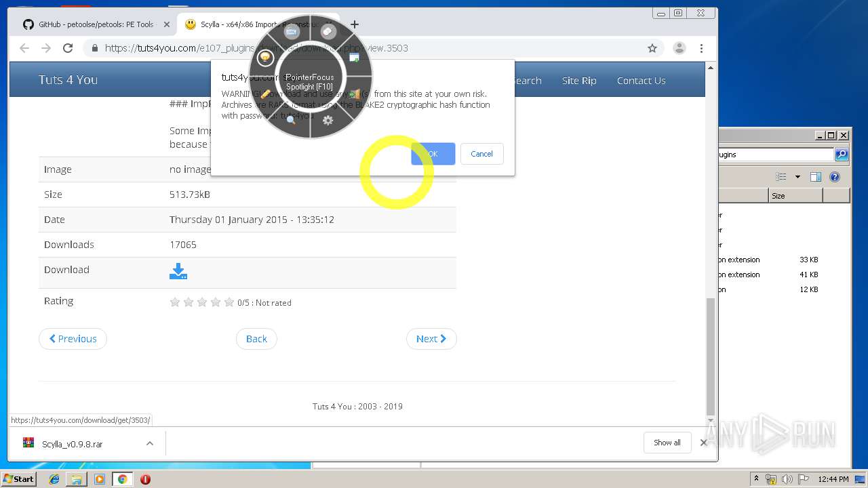The height and width of the screenshot is (488, 868).
Task: Pick the pencil annotation tool in PointerFocus
Action: (266, 94)
